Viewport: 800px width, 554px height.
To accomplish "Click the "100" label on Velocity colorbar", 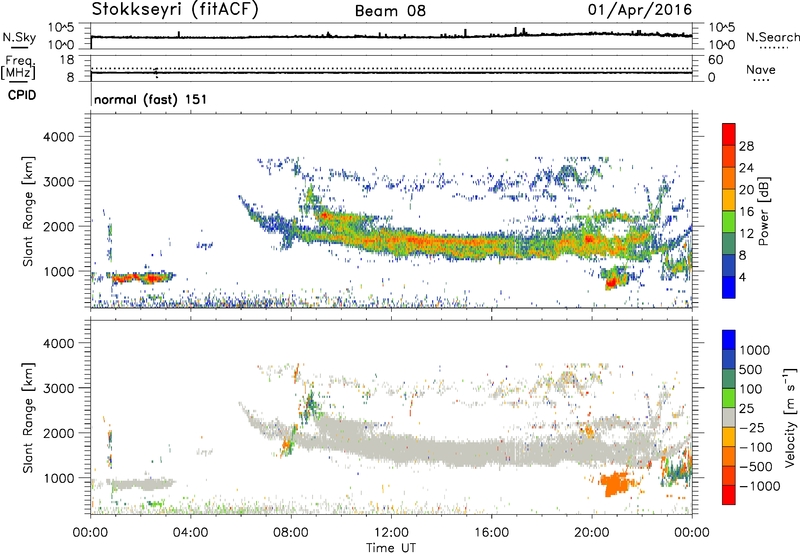I will [x=751, y=389].
